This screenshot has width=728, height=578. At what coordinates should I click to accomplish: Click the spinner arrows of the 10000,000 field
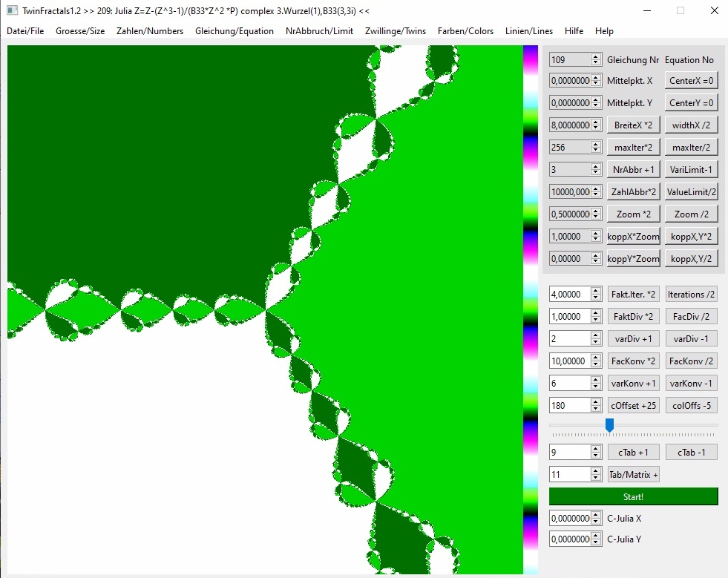[596, 191]
